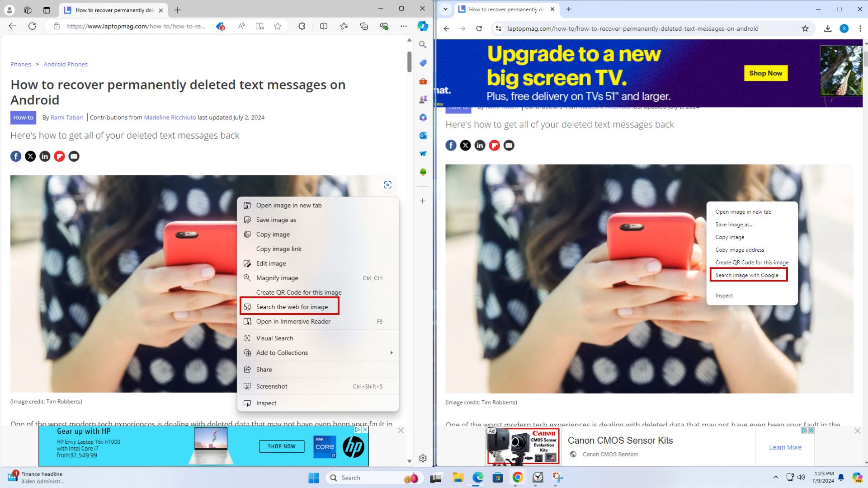Click the close ad X button left panel
Image resolution: width=868 pixels, height=488 pixels.
[x=400, y=430]
